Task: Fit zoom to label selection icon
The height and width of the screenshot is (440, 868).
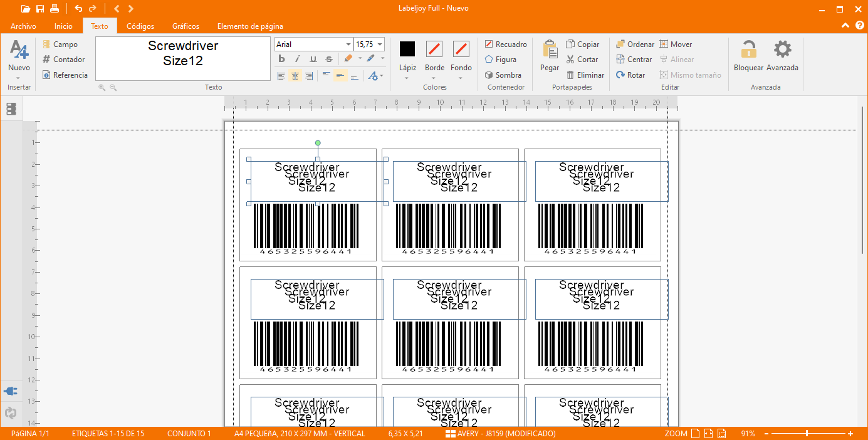Action: [721, 434]
